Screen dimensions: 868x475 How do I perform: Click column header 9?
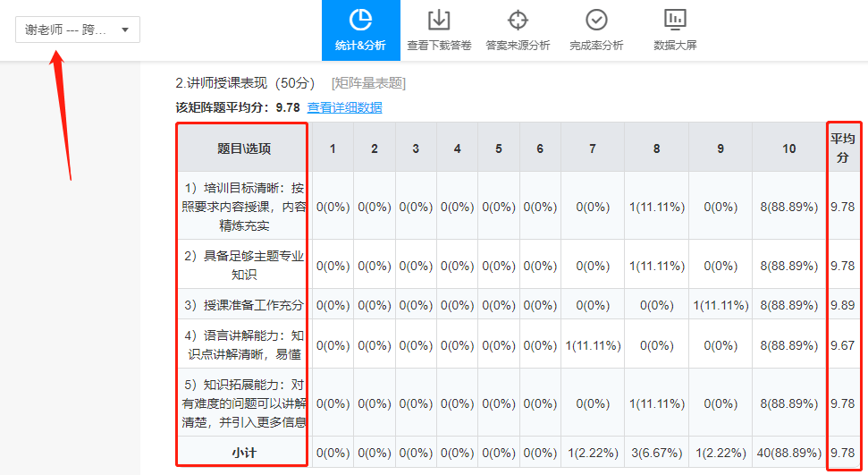pos(721,148)
